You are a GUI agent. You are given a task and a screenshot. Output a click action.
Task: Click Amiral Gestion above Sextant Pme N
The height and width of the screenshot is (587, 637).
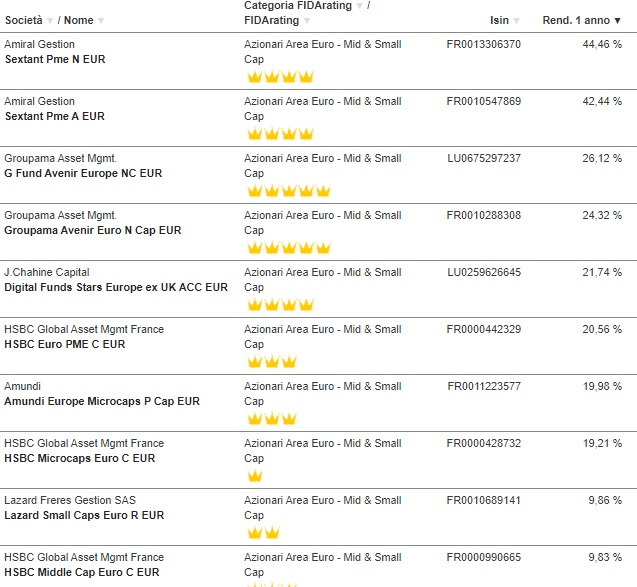(39, 44)
